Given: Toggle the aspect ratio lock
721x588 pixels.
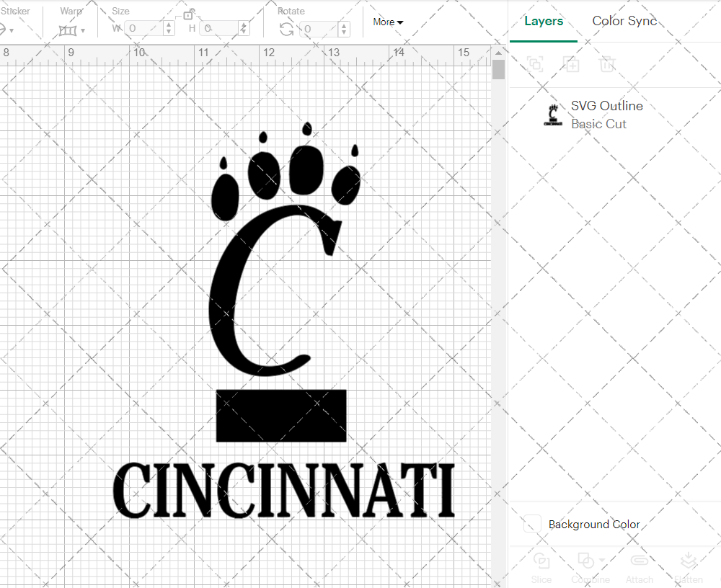Looking at the screenshot, I should click(x=189, y=14).
